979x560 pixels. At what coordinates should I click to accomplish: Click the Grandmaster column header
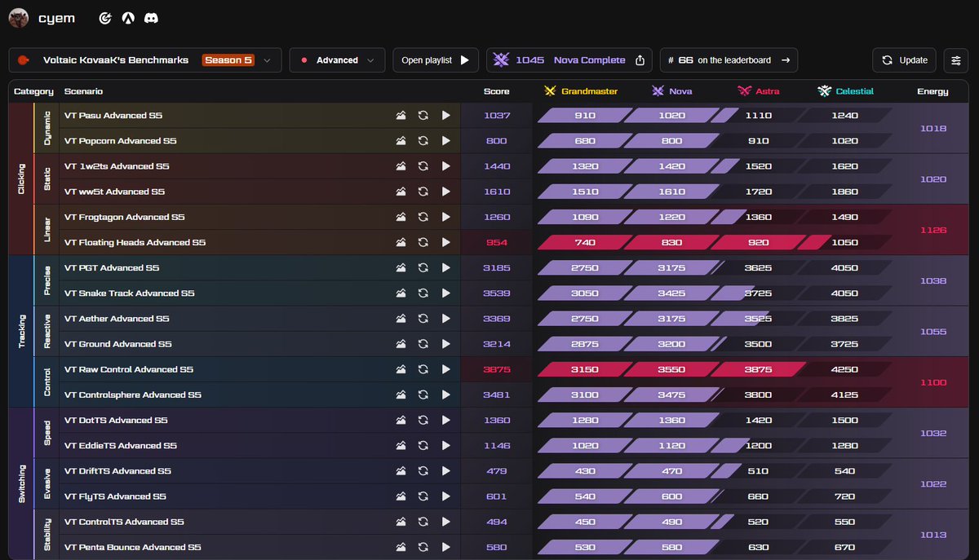[x=581, y=91]
